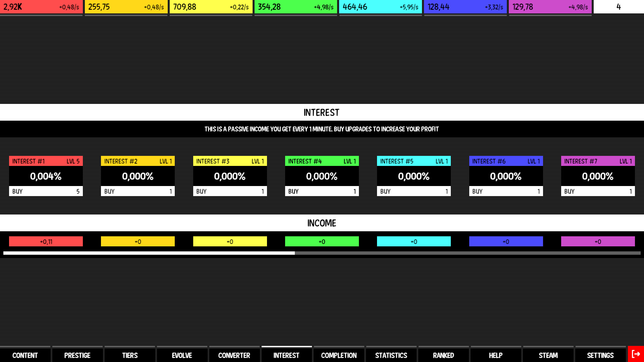This screenshot has height=362, width=644.
Task: Switch to the Converter tab
Action: [234, 355]
